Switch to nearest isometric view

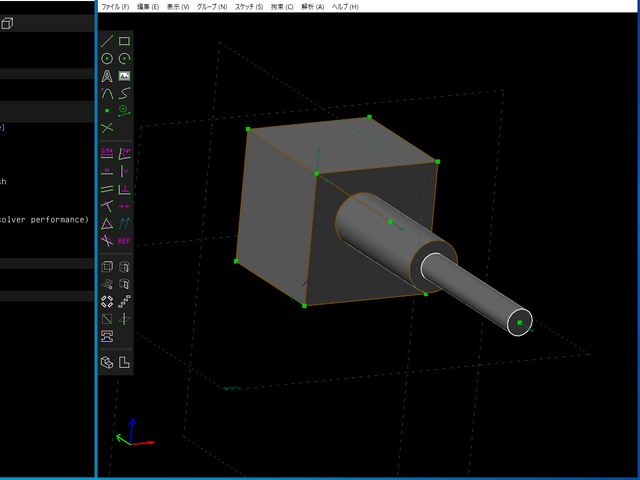click(107, 362)
